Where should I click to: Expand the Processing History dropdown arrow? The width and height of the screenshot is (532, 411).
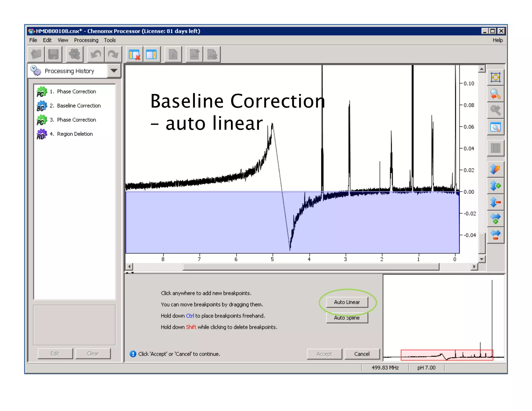click(x=114, y=71)
